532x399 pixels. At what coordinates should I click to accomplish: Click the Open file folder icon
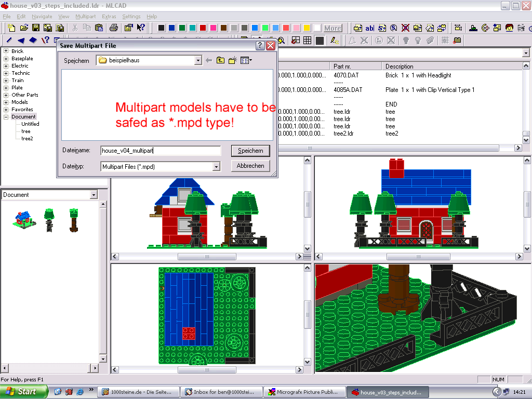(x=24, y=28)
